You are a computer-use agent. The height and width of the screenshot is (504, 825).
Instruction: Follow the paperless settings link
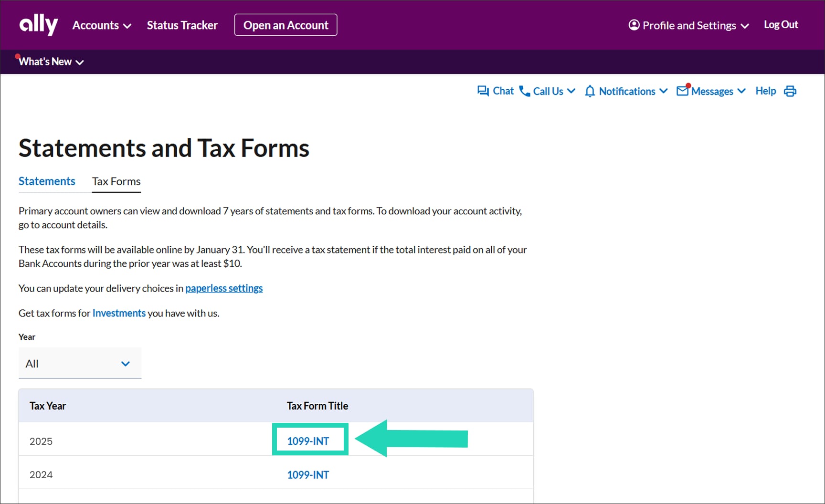pos(224,288)
